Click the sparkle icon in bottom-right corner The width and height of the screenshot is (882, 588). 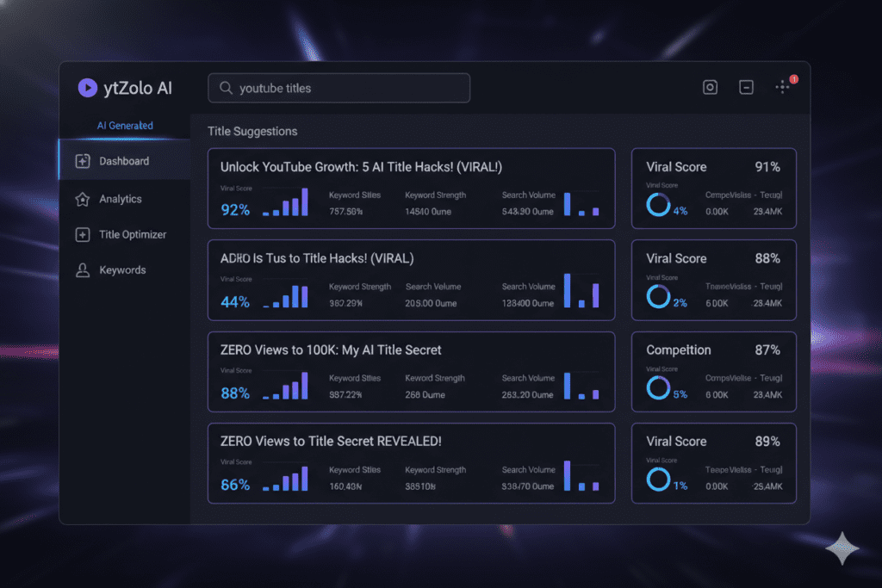pos(842,549)
